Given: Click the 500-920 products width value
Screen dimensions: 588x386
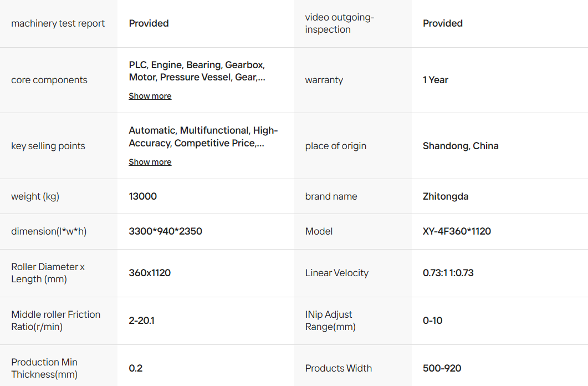Looking at the screenshot, I should tap(442, 368).
